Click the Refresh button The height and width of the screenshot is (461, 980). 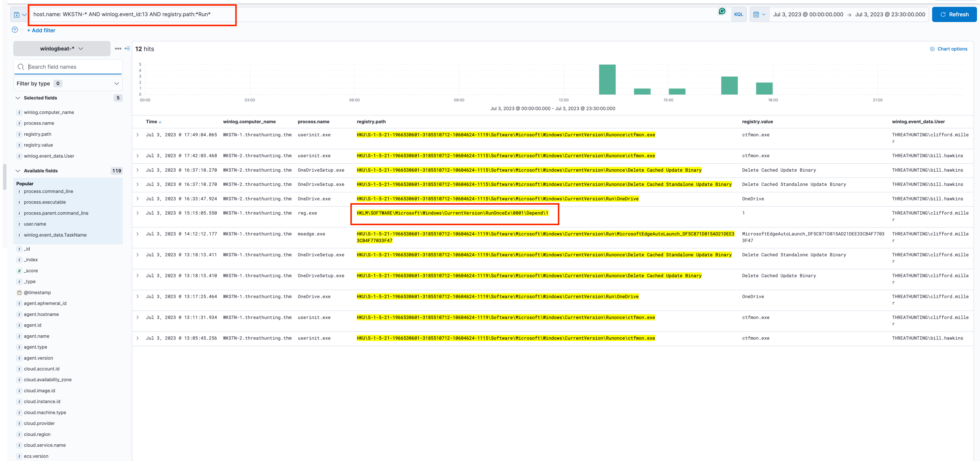(x=954, y=14)
